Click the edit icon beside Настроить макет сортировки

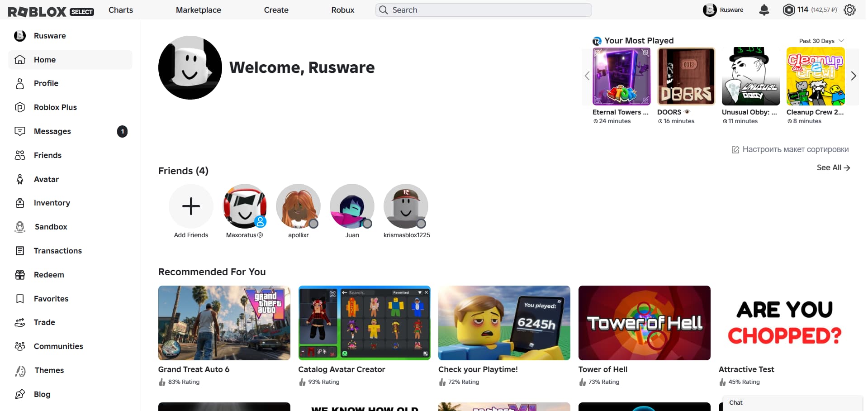tap(735, 150)
